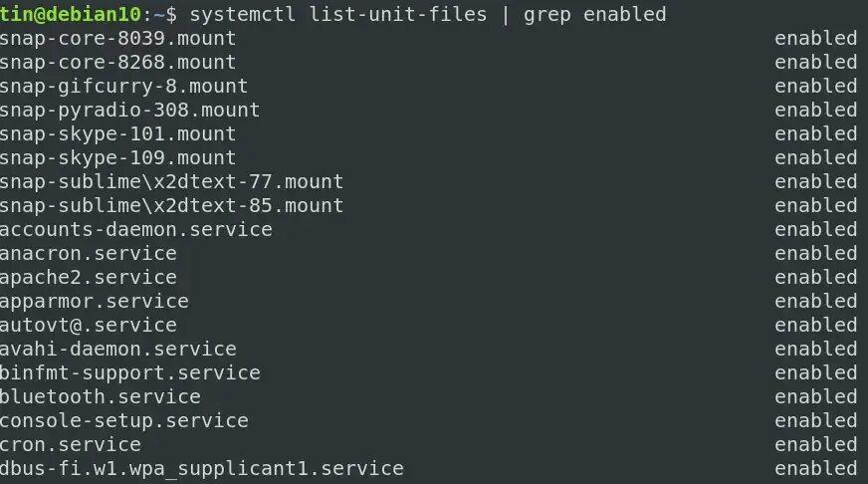Select snap-pyradio-308.mount entry

click(129, 111)
